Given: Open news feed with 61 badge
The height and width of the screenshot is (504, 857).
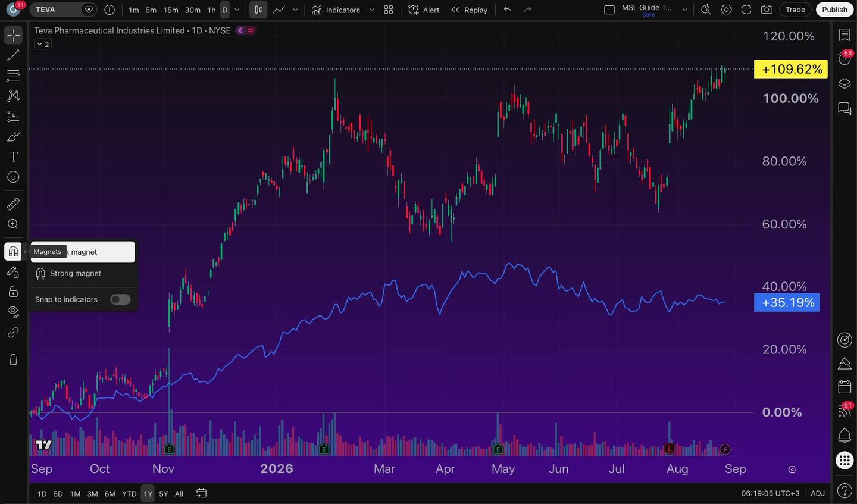Looking at the screenshot, I should tap(845, 411).
